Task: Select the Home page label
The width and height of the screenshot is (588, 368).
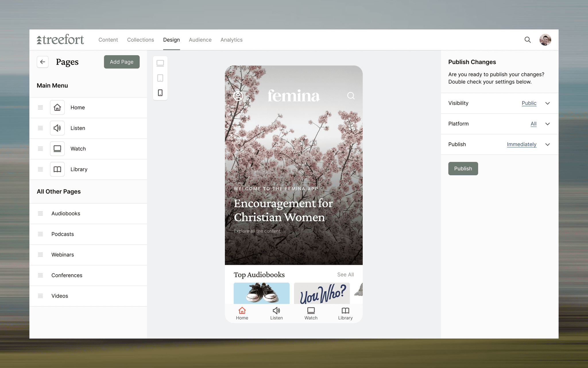Action: click(78, 108)
